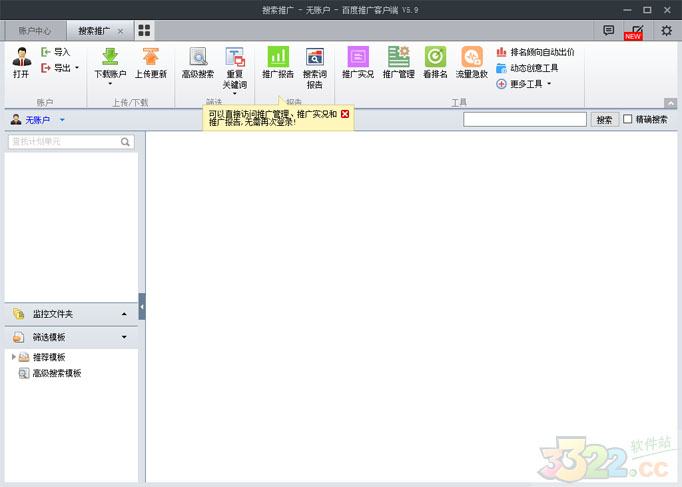The height and width of the screenshot is (487, 682).
Task: Select 高级搜索模板 tree item
Action: [x=57, y=373]
